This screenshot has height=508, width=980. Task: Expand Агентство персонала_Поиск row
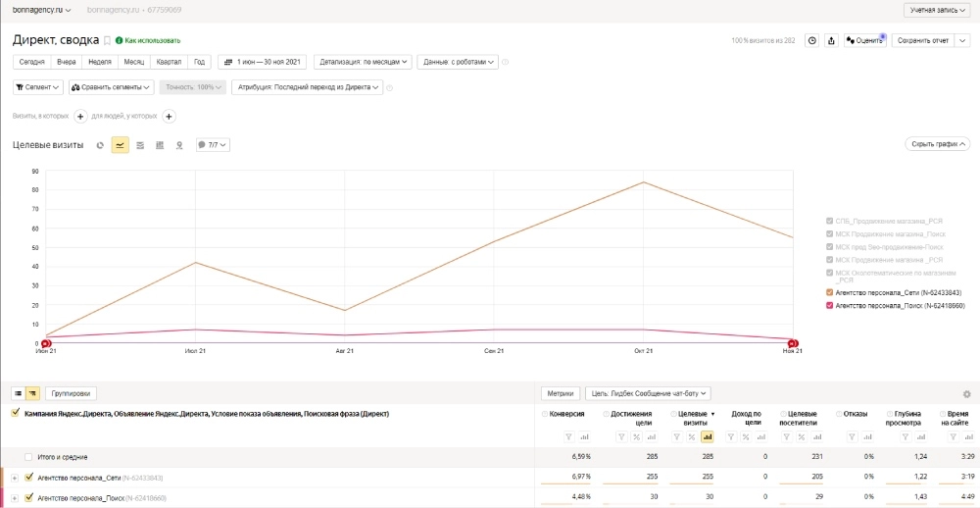15,498
